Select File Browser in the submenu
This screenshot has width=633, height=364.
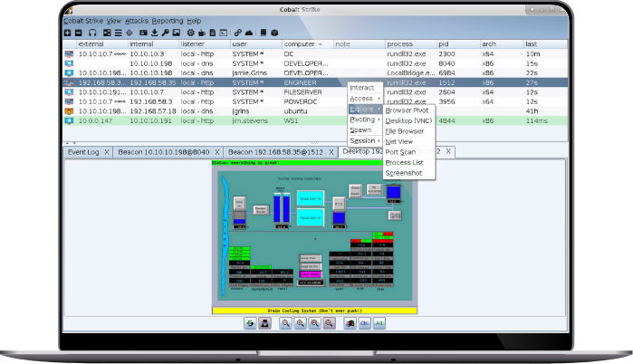[408, 131]
